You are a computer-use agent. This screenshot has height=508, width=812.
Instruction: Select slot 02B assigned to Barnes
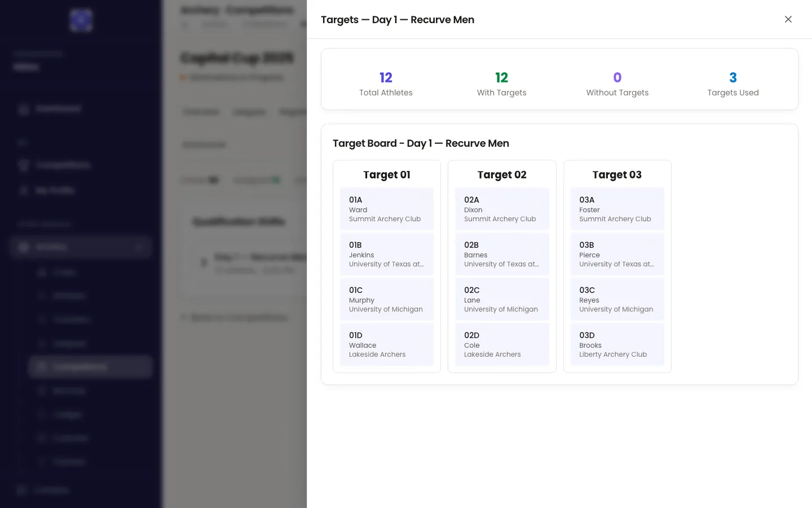coord(502,254)
